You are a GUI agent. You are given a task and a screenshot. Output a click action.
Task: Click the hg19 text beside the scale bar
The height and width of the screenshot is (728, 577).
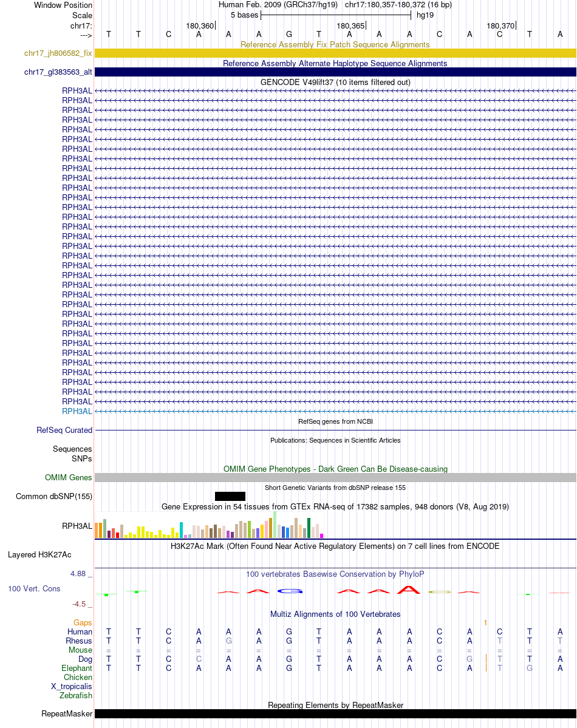pyautogui.click(x=425, y=15)
